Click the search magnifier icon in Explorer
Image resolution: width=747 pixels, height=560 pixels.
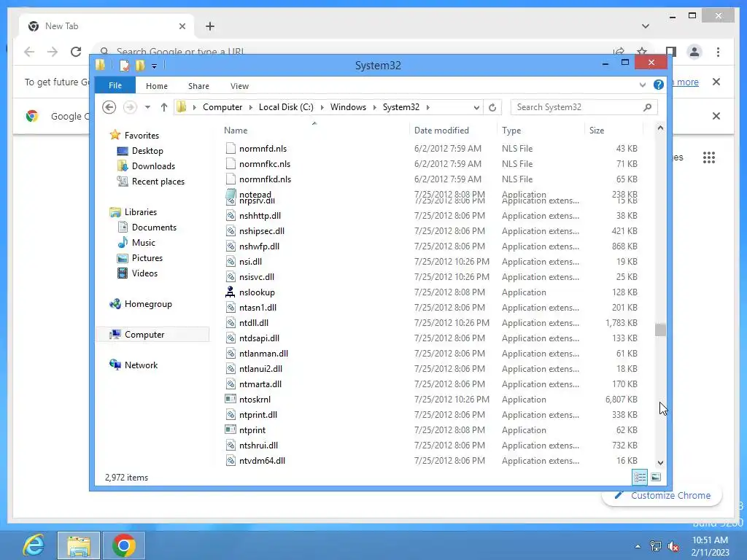[x=647, y=107]
